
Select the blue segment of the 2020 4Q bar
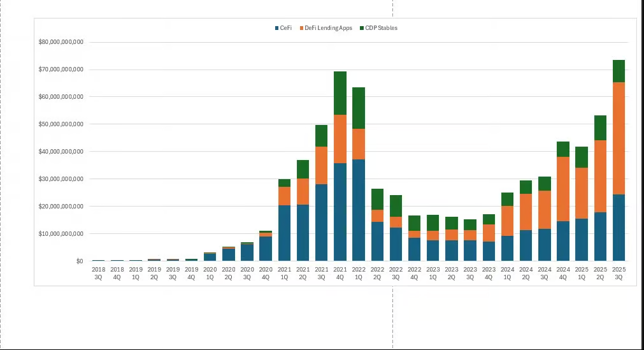(x=265, y=249)
